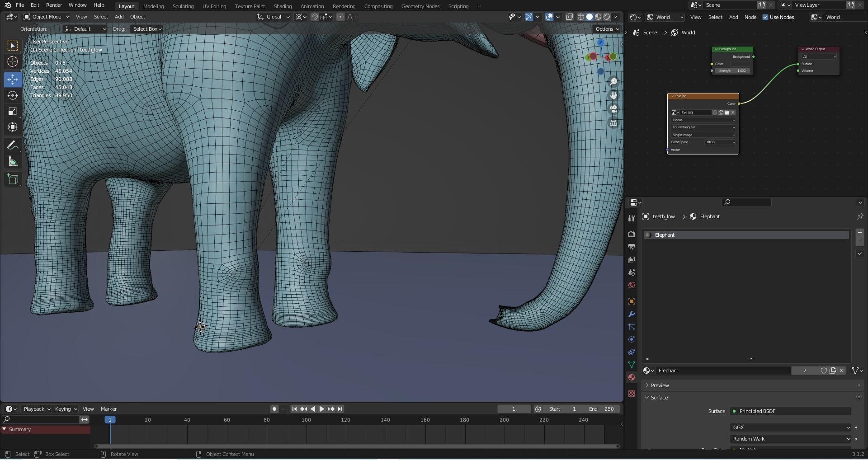Select the Transform tool
The width and height of the screenshot is (868, 460).
(13, 127)
